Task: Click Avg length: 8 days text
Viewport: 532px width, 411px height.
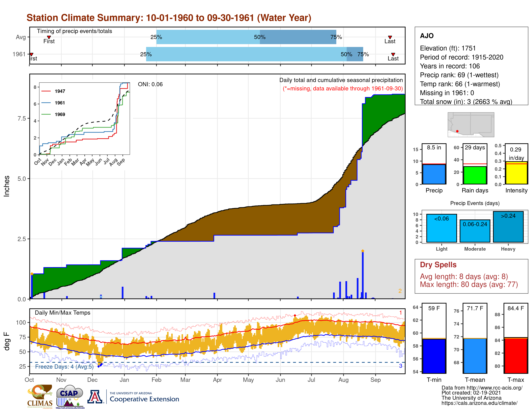Action: (464, 277)
